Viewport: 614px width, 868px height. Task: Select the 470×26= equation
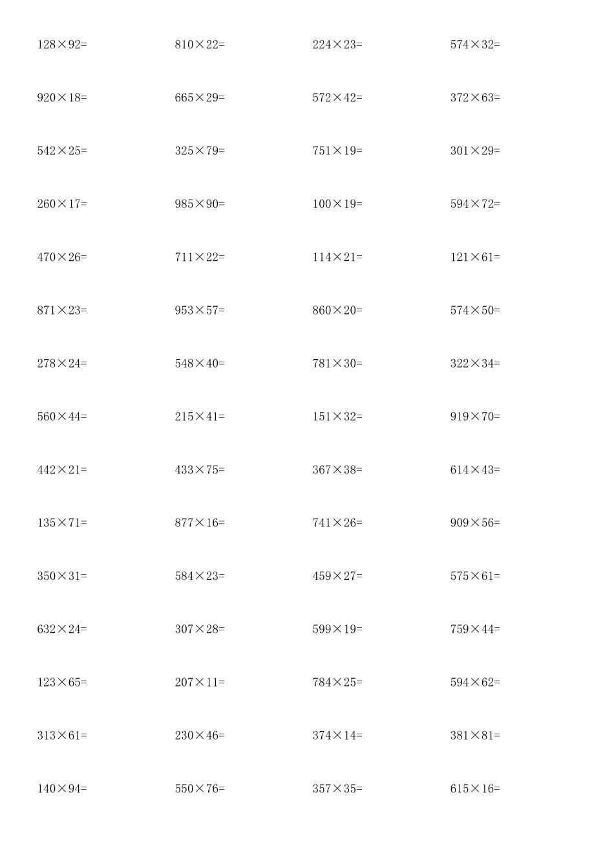click(62, 257)
